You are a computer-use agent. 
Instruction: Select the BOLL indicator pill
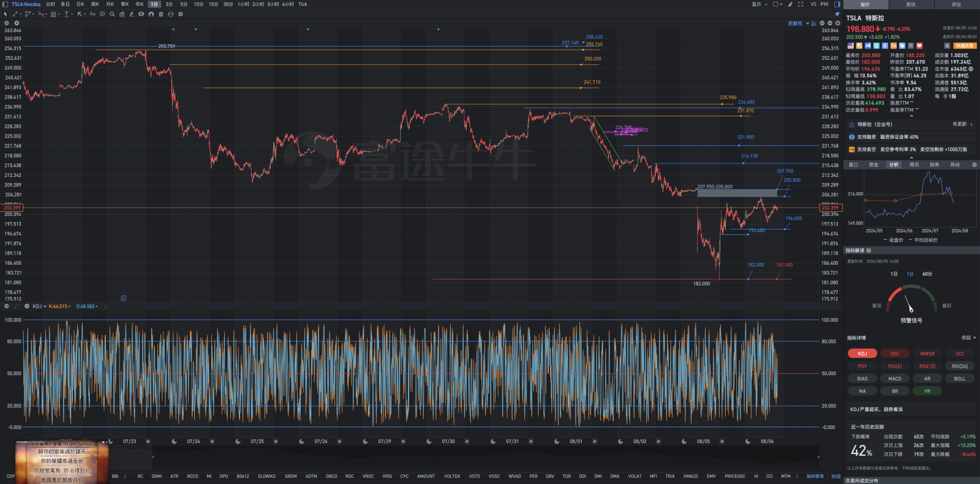960,379
